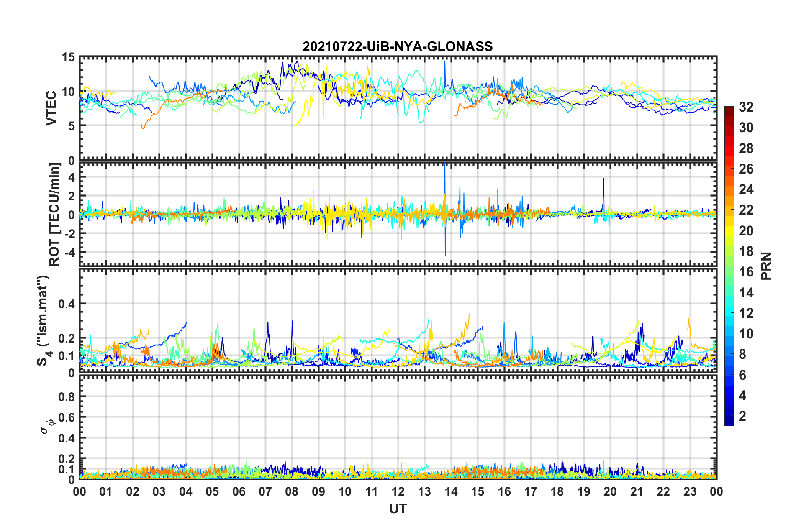Click the colorbar tick label 2
Viewport: 796px width, 532px height.
742,416
